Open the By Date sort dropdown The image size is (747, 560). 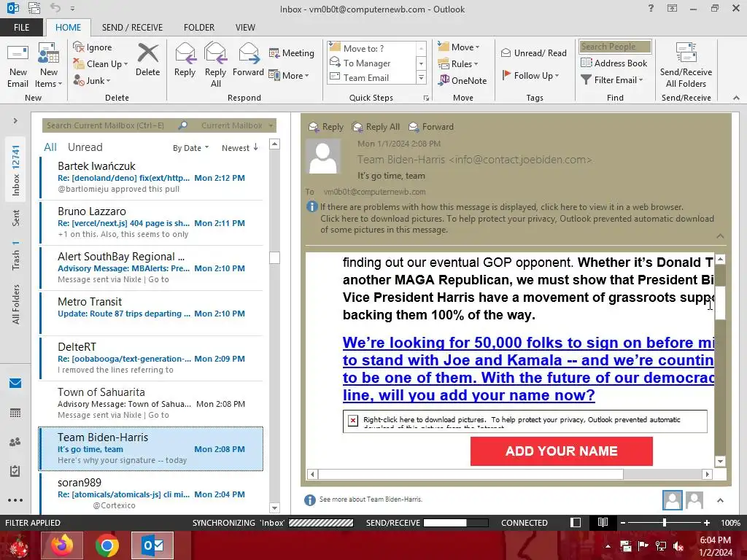(x=190, y=148)
